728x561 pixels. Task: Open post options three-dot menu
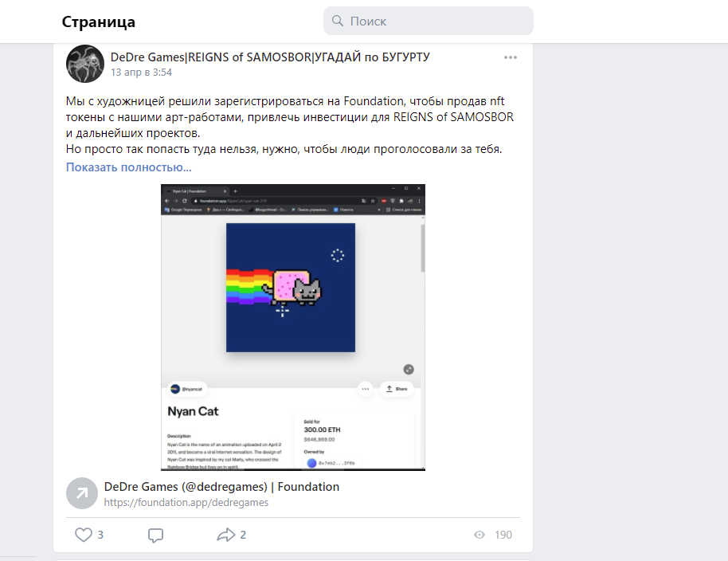pos(511,57)
